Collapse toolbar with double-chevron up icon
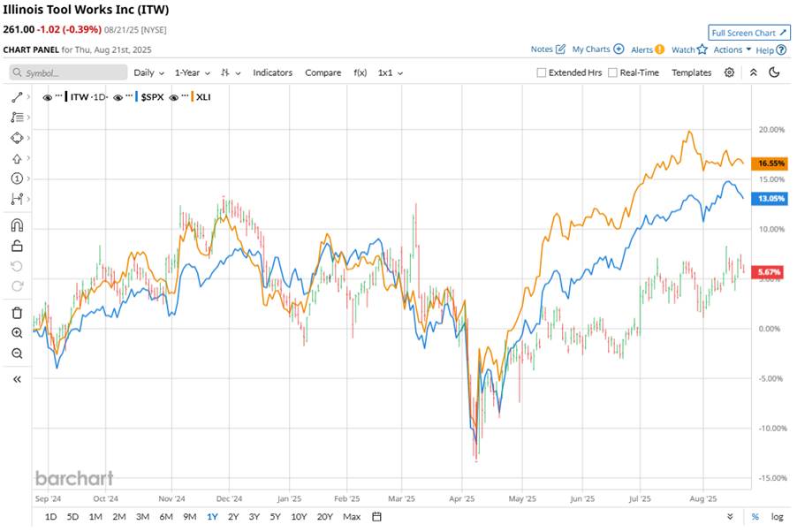Viewport: 797px width, 532px height. (754, 72)
